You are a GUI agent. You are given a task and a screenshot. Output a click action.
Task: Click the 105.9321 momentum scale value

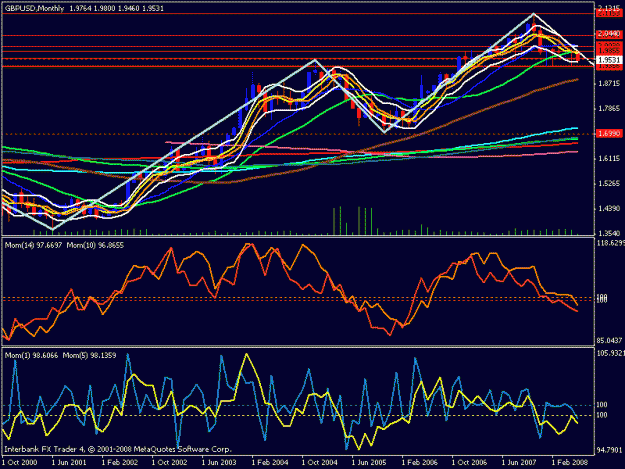tap(611, 353)
